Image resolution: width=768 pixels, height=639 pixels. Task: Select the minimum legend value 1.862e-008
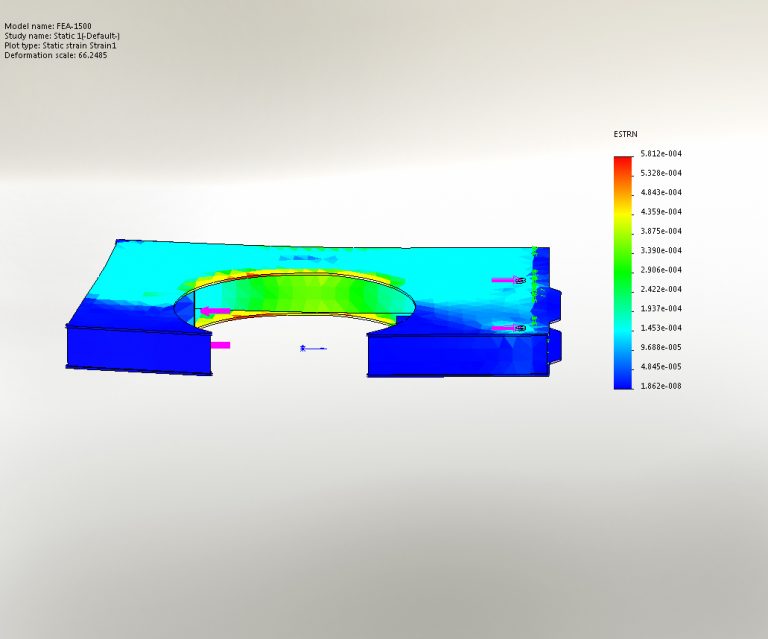[661, 385]
